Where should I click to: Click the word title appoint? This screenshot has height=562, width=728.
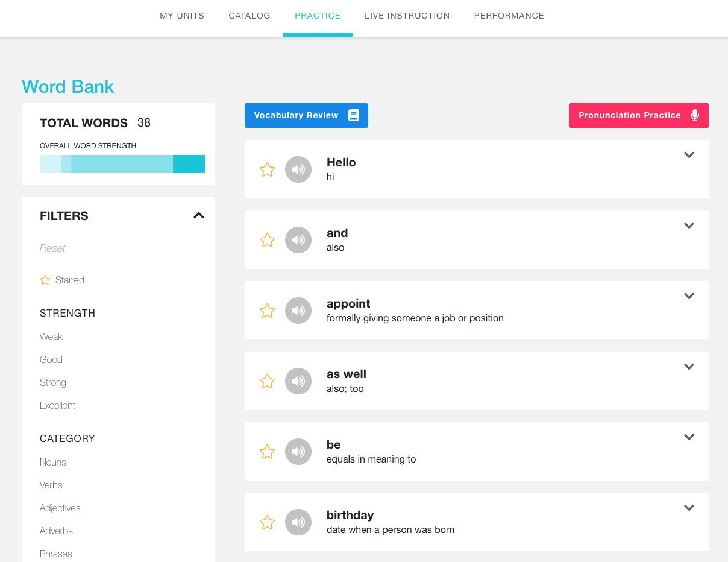[348, 303]
